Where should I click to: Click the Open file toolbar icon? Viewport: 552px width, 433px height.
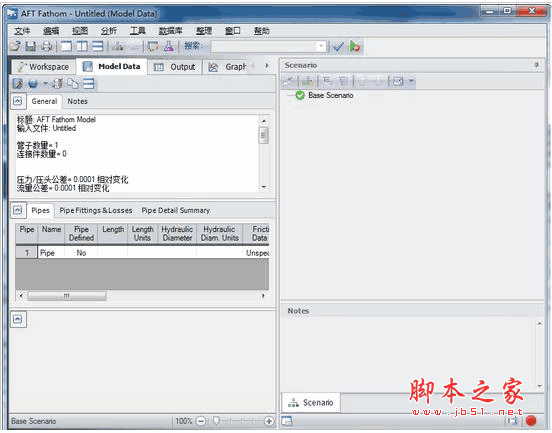tap(15, 46)
